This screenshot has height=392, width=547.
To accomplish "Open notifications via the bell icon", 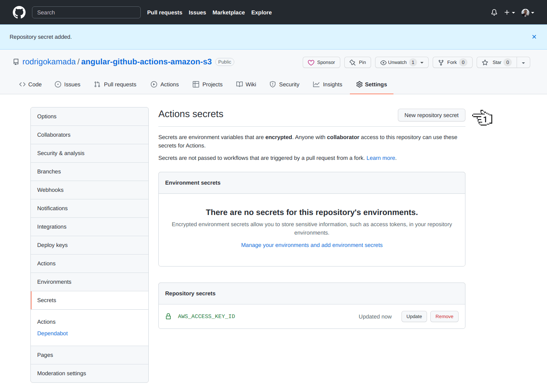I will tap(494, 12).
